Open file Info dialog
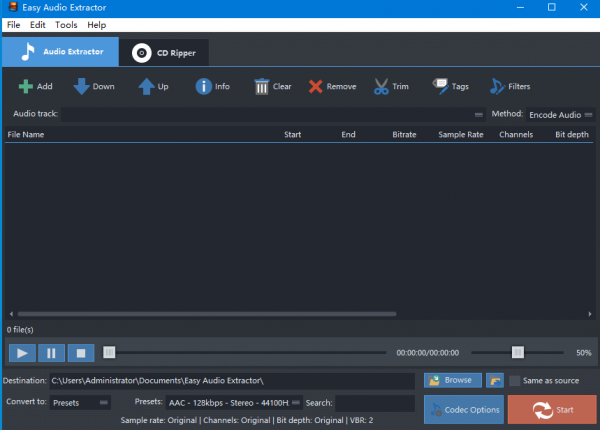600x430 pixels. pos(212,86)
